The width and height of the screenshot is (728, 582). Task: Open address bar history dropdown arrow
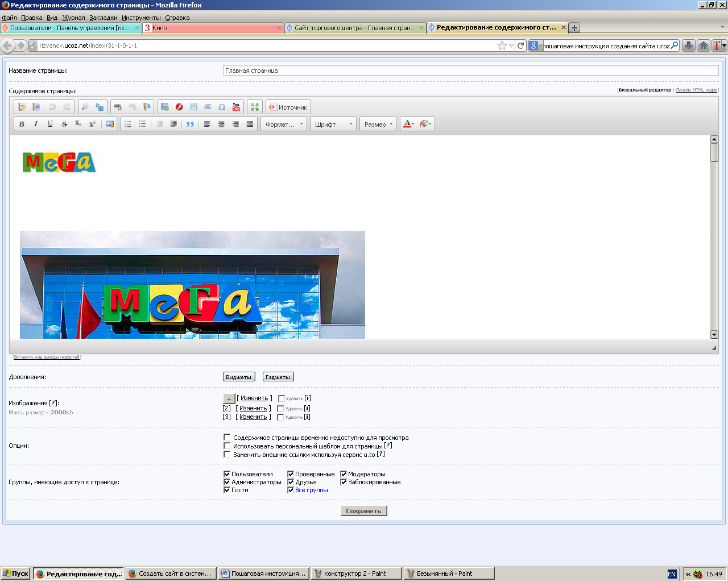[511, 45]
